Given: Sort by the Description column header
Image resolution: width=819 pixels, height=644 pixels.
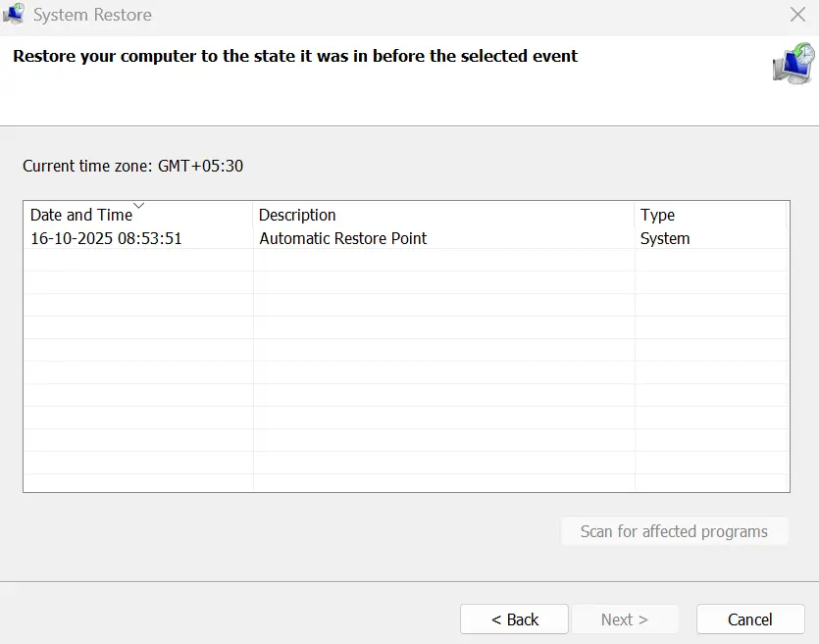Looking at the screenshot, I should pyautogui.click(x=297, y=215).
